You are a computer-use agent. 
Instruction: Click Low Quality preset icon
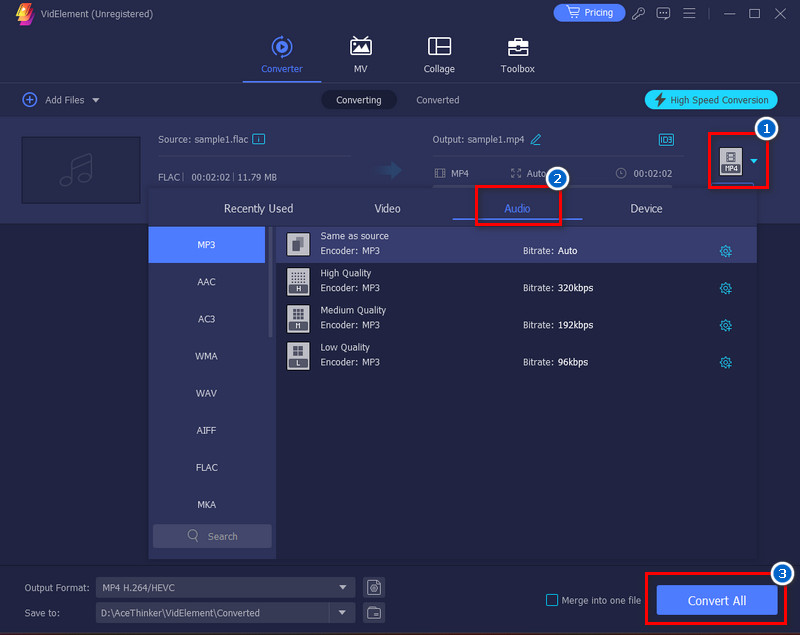(298, 356)
